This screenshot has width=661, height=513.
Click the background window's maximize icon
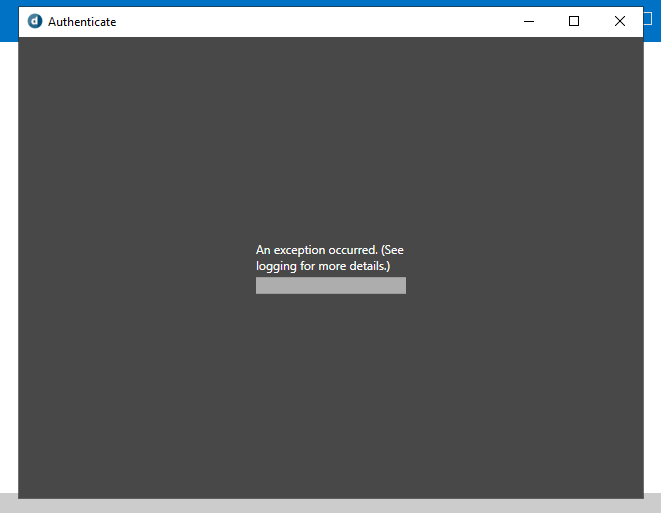point(649,19)
